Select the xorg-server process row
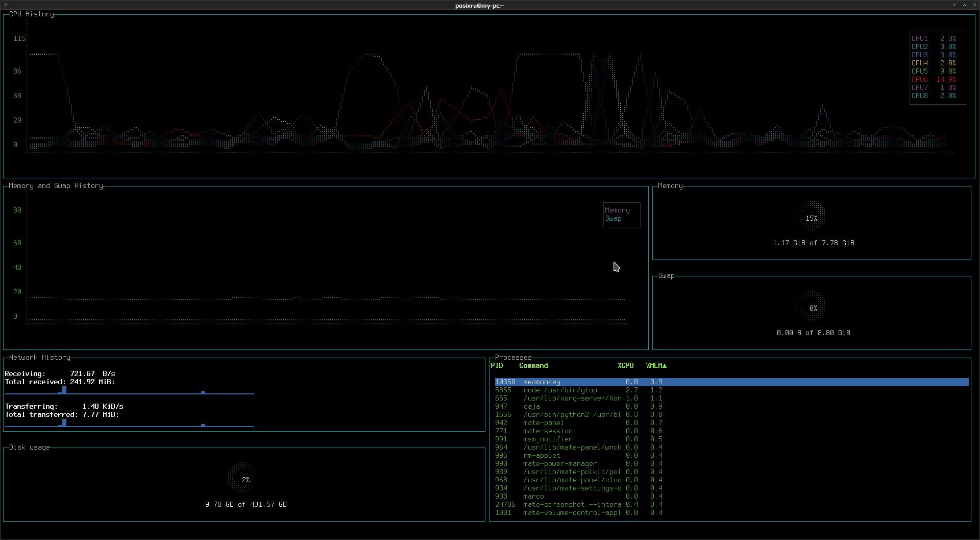Image resolution: width=980 pixels, height=540 pixels. (x=731, y=398)
